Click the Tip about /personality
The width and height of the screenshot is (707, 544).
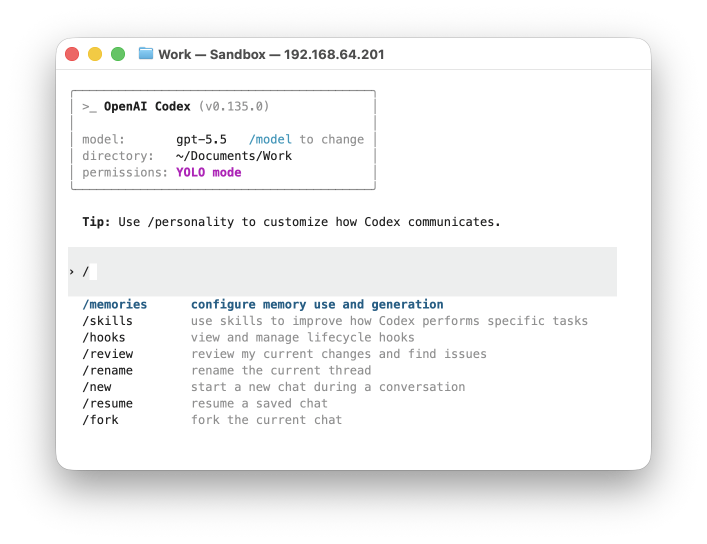tap(291, 222)
